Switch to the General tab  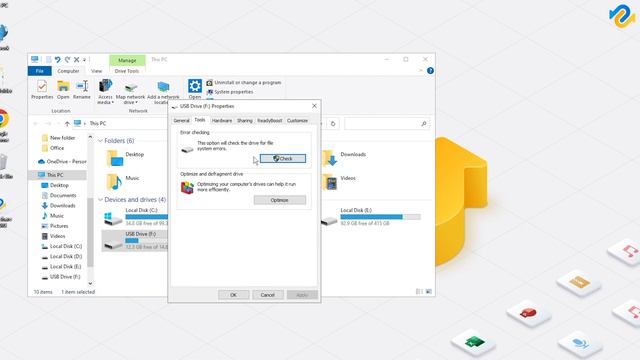click(x=181, y=121)
